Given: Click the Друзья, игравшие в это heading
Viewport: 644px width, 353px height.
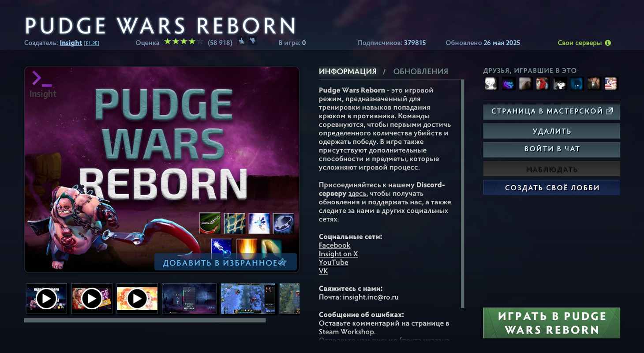Looking at the screenshot, I should [530, 71].
